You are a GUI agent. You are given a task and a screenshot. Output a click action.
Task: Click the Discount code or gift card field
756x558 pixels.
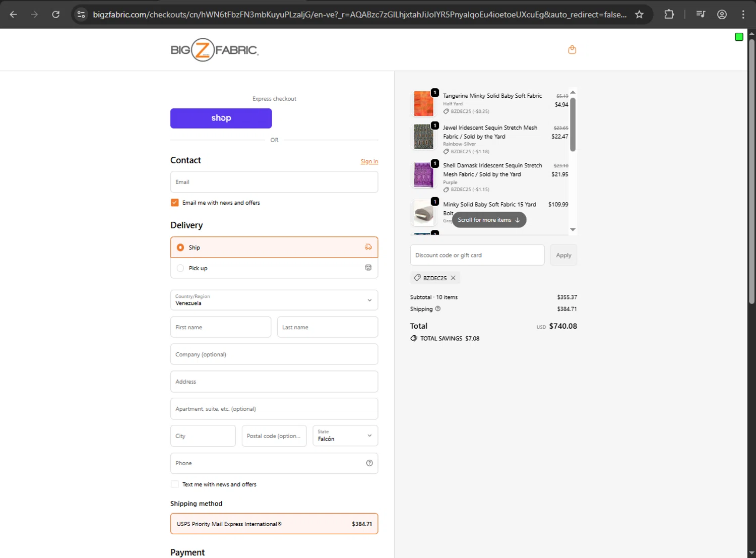477,255
